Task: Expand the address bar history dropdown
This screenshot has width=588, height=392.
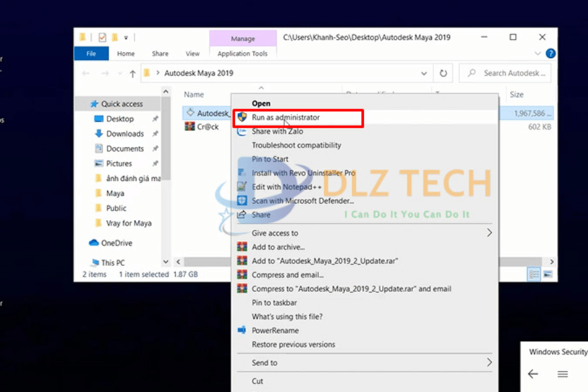Action: click(x=424, y=74)
